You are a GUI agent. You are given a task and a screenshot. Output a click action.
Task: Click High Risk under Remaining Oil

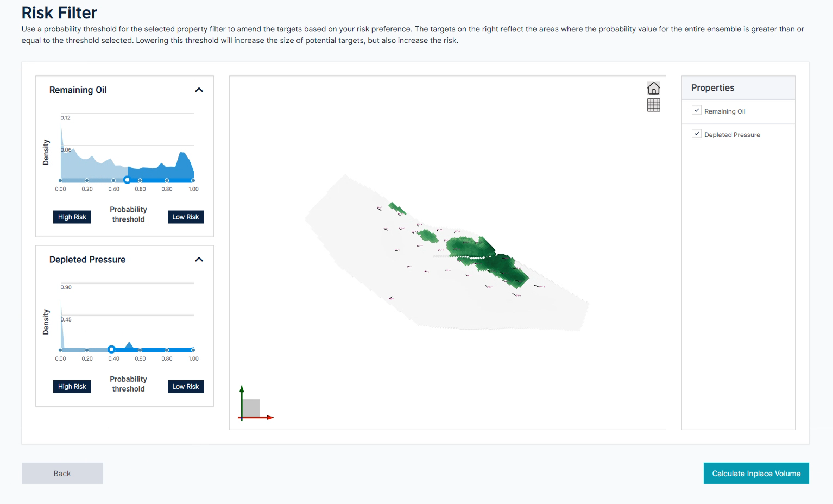(x=72, y=217)
